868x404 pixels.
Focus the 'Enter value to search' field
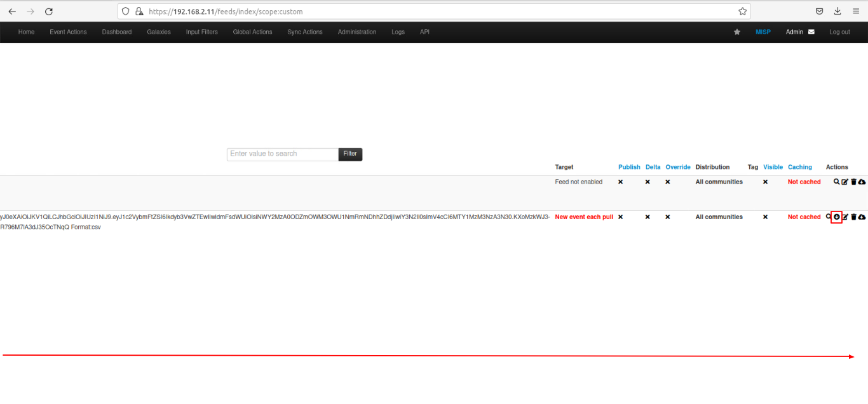(282, 154)
